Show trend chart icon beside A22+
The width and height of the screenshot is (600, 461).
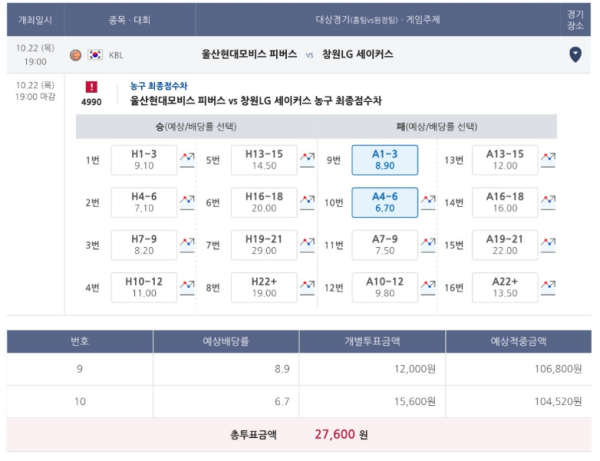click(x=548, y=288)
